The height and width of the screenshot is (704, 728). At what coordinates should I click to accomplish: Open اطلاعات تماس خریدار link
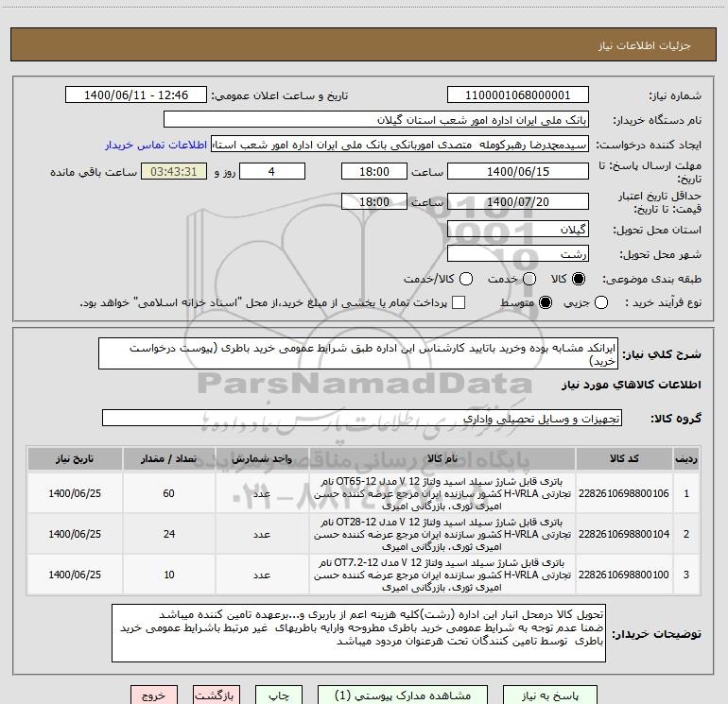tap(156, 145)
